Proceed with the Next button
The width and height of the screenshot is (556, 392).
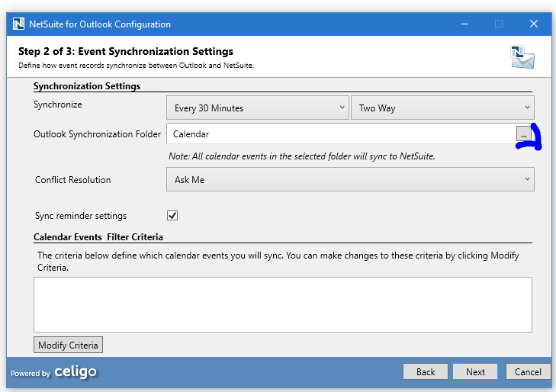click(x=475, y=372)
